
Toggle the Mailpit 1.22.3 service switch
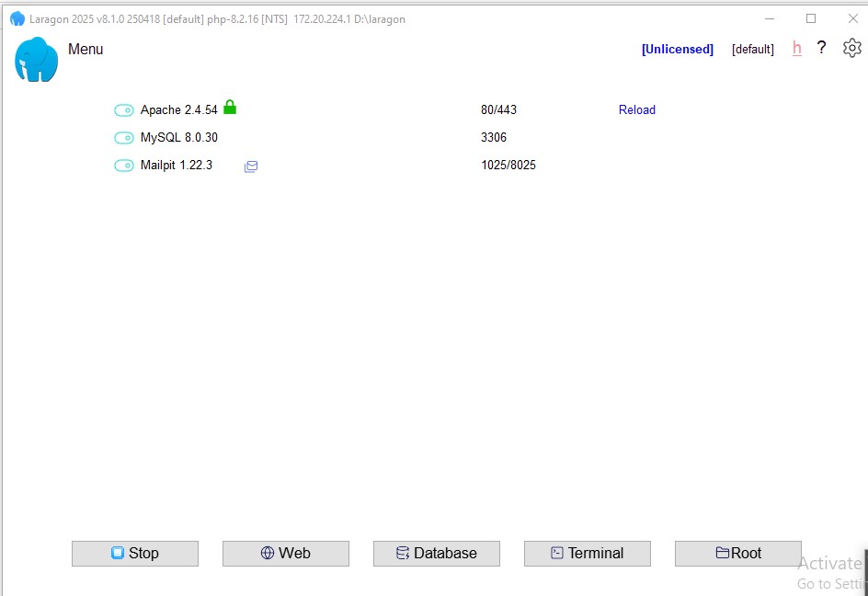(x=124, y=166)
